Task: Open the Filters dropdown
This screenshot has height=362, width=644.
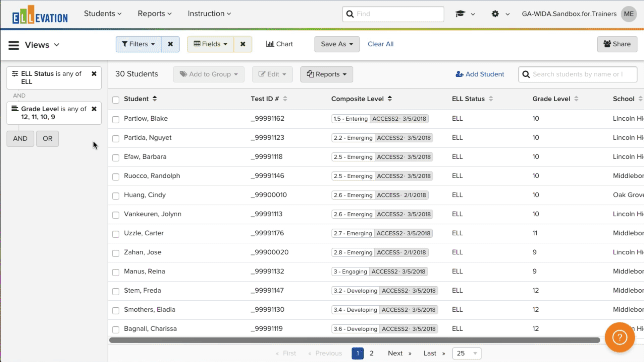Action: (x=139, y=44)
